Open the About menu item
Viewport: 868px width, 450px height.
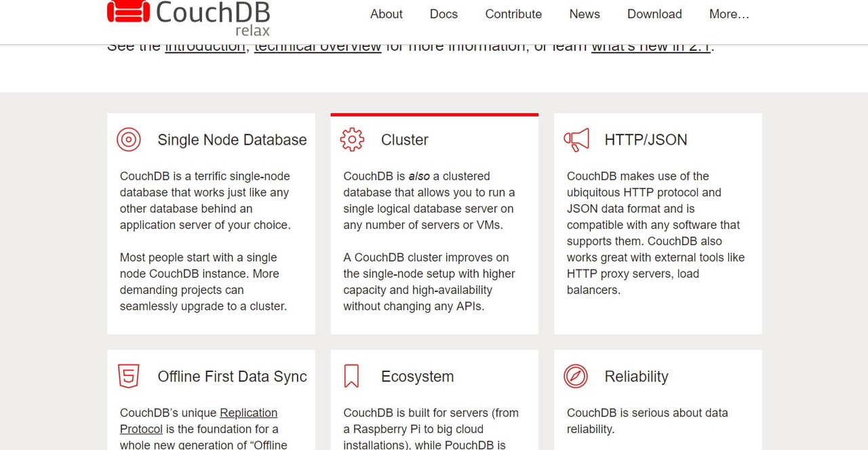point(387,14)
